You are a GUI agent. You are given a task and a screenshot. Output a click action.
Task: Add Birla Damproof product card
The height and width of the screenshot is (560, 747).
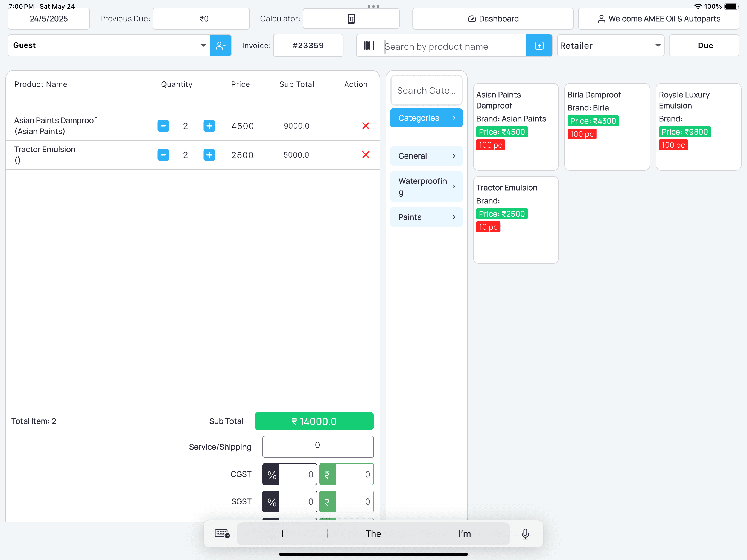(607, 127)
